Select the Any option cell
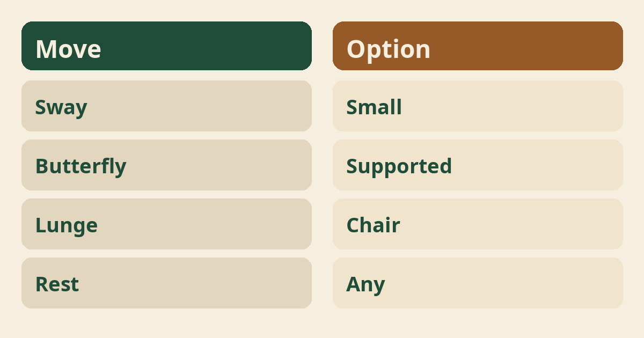The width and height of the screenshot is (644, 338). click(478, 283)
